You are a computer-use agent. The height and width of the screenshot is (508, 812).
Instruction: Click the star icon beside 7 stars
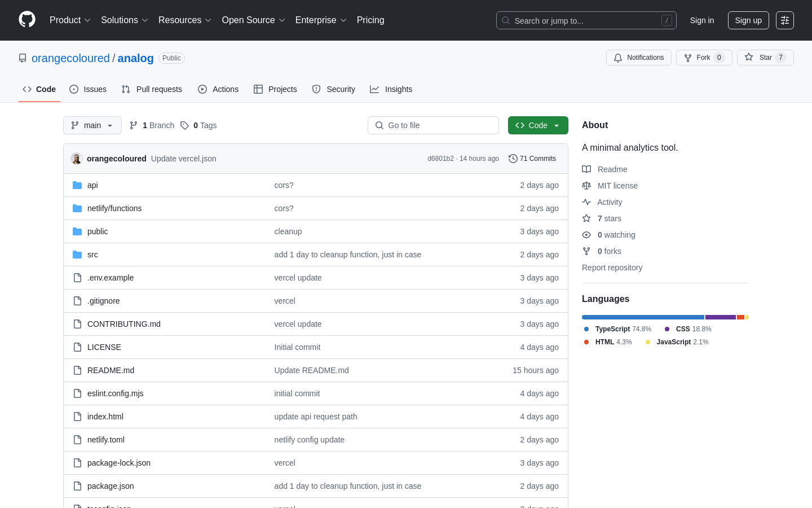point(586,218)
